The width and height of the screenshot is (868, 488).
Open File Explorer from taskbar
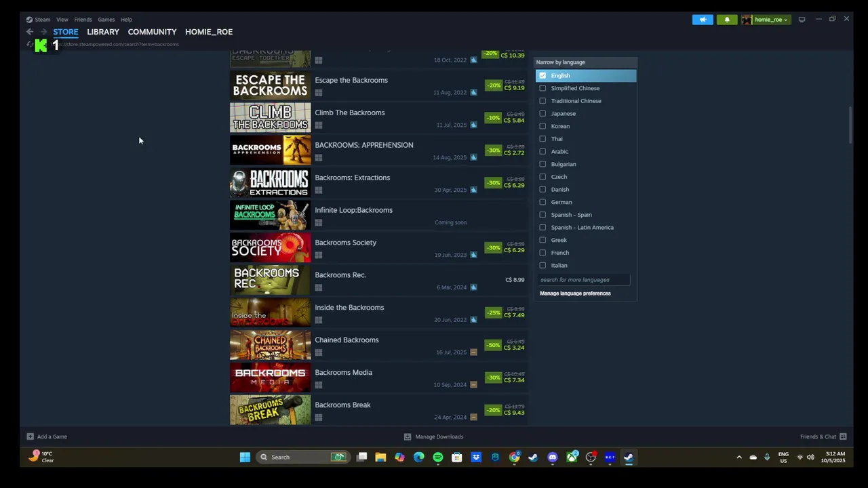click(x=380, y=457)
